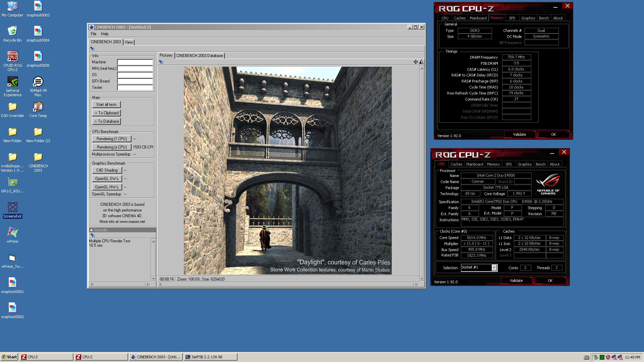
Task: Open snaphsot0002 image file icon
Action: pos(12,311)
